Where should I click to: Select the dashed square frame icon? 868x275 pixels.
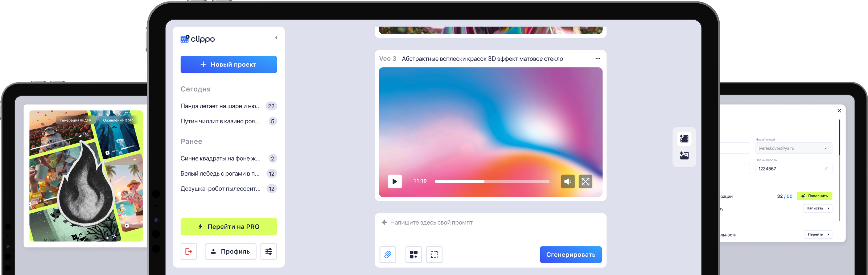434,255
